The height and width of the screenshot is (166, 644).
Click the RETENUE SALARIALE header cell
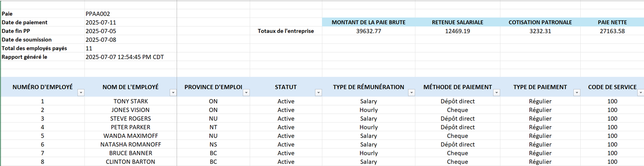tap(457, 22)
